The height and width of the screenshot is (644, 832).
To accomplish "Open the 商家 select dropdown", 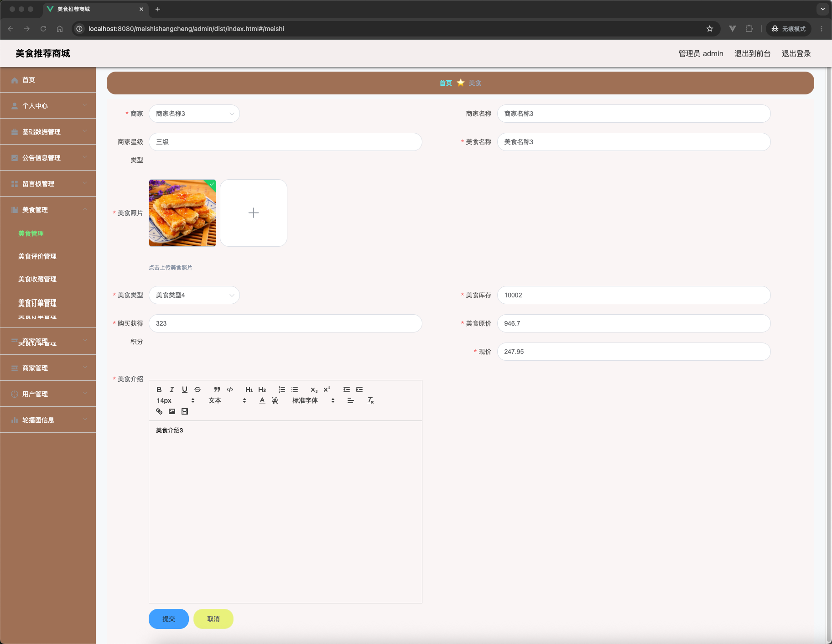I will click(194, 114).
